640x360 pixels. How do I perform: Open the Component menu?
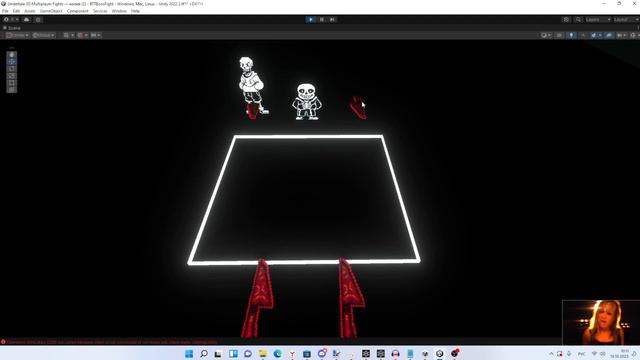[78, 11]
